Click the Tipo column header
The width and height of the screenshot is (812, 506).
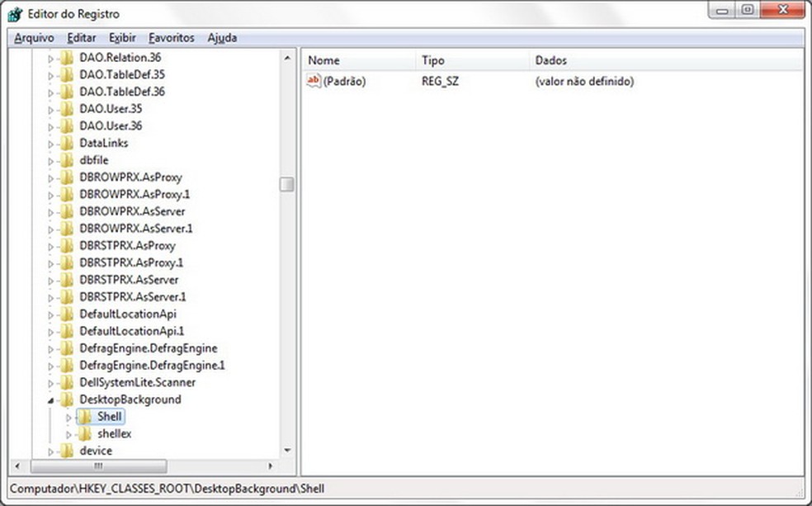(x=472, y=60)
